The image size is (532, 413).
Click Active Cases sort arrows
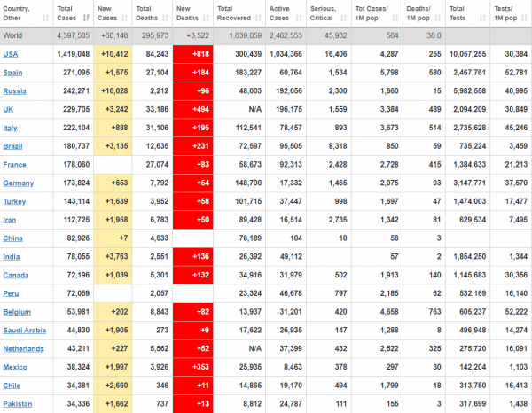299,18
